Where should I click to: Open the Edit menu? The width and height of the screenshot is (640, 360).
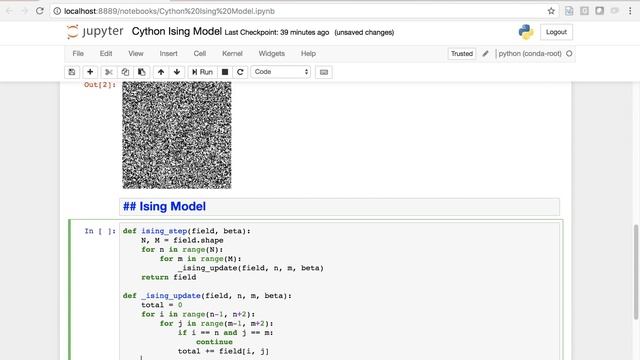pos(106,53)
